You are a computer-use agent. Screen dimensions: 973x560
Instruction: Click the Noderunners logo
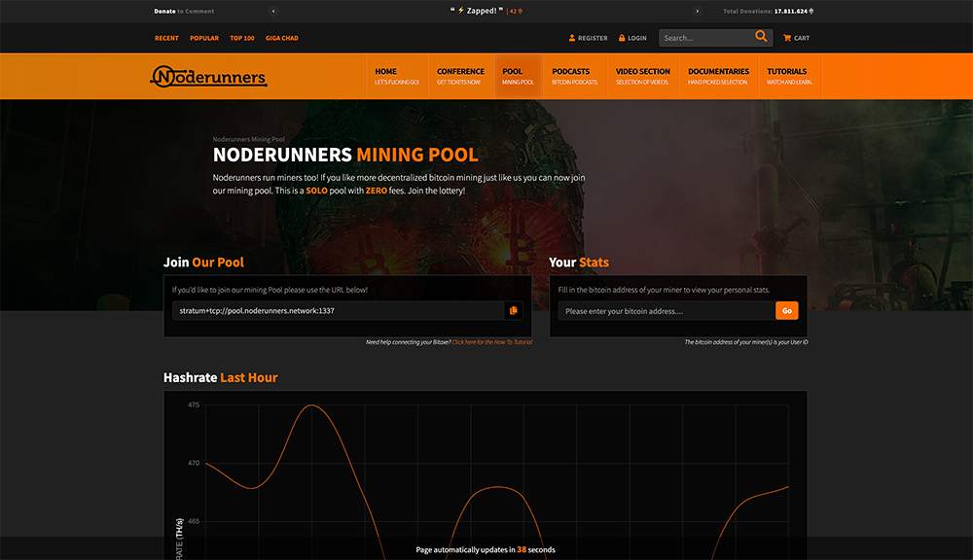click(x=208, y=77)
